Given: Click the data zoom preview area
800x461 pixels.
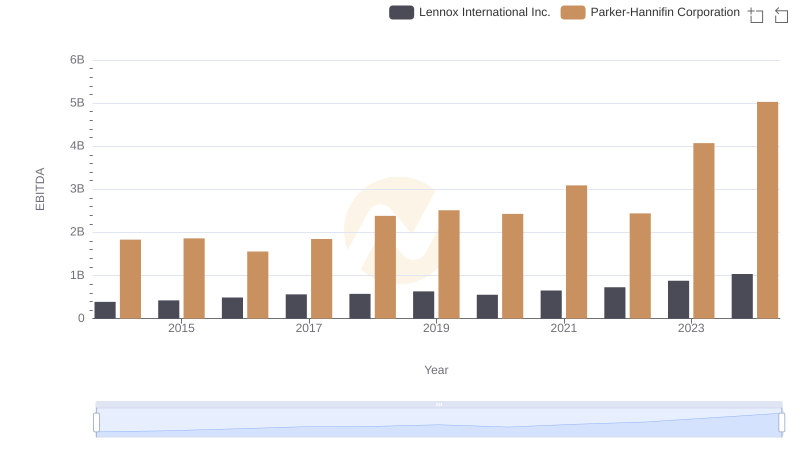Looking at the screenshot, I should coord(439,423).
